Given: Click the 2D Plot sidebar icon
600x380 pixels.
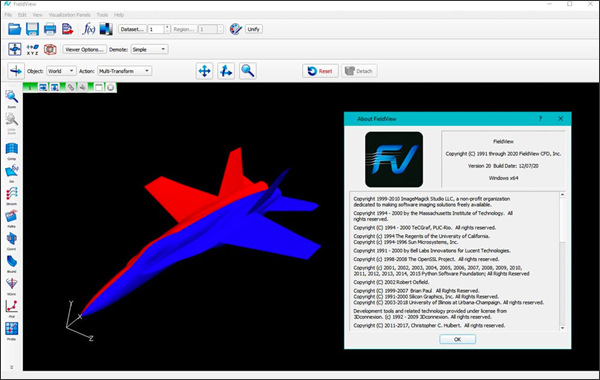Looking at the screenshot, I should coord(11,308).
